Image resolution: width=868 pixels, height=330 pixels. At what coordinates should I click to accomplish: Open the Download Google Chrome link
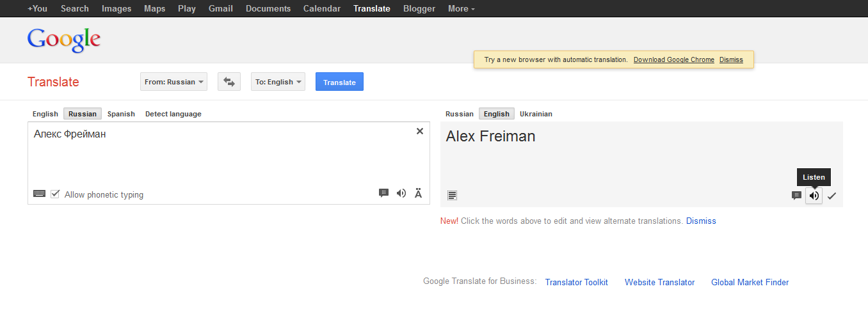tap(674, 59)
